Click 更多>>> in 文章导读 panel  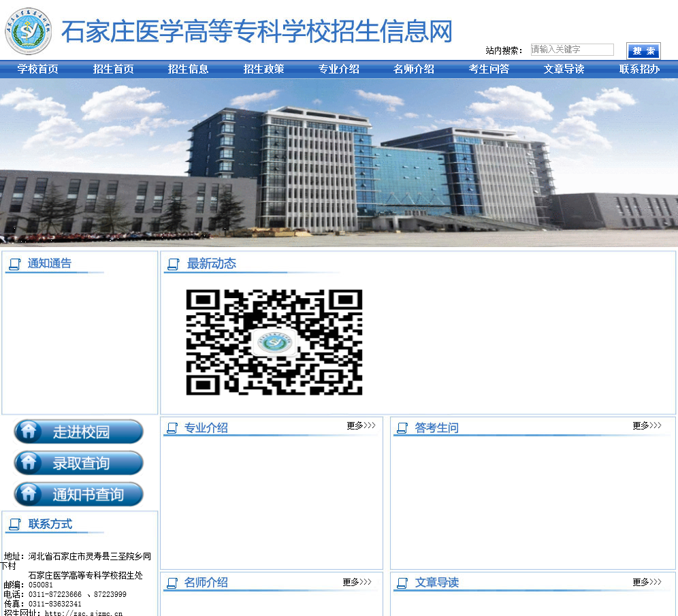tap(647, 582)
